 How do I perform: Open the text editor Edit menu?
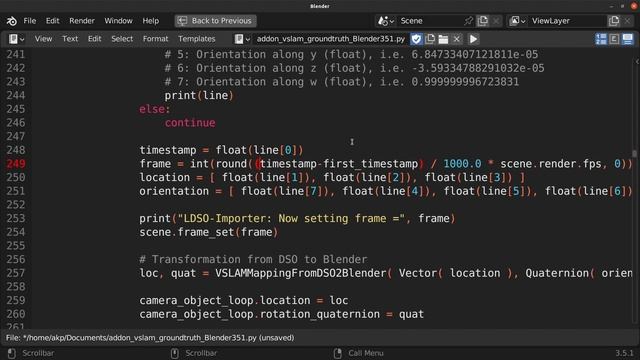(94, 39)
